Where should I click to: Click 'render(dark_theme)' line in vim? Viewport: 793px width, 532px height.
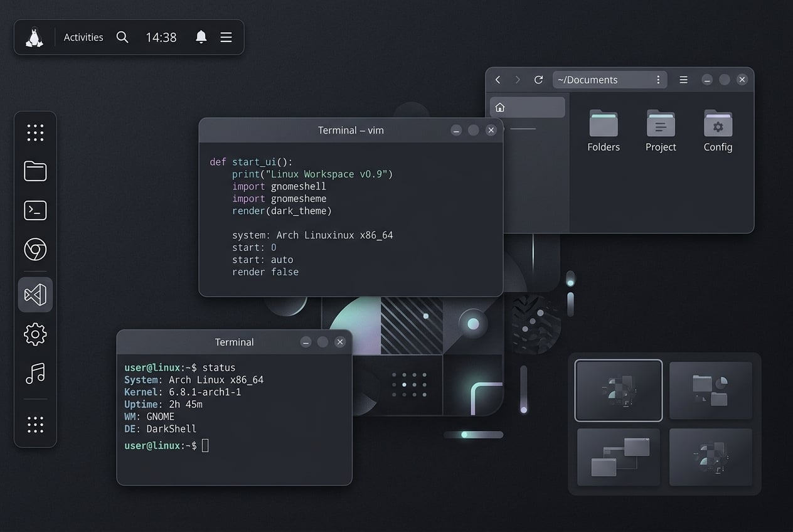click(282, 211)
